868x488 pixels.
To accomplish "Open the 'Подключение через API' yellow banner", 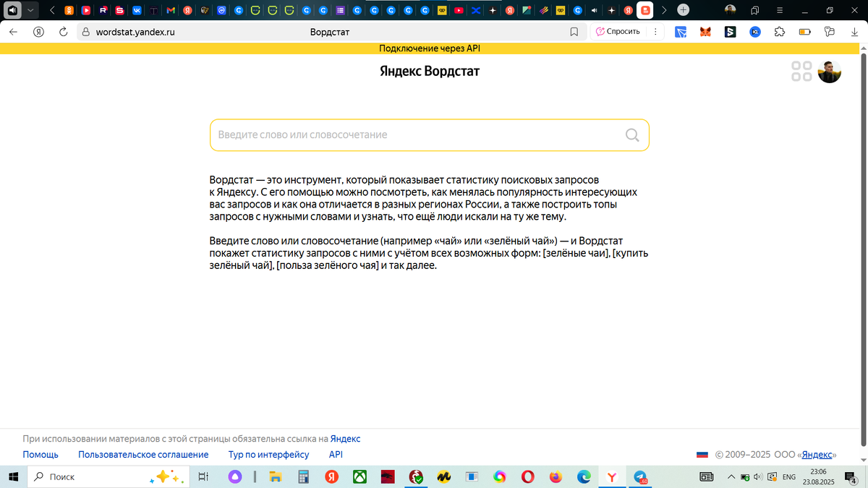I will pos(430,48).
